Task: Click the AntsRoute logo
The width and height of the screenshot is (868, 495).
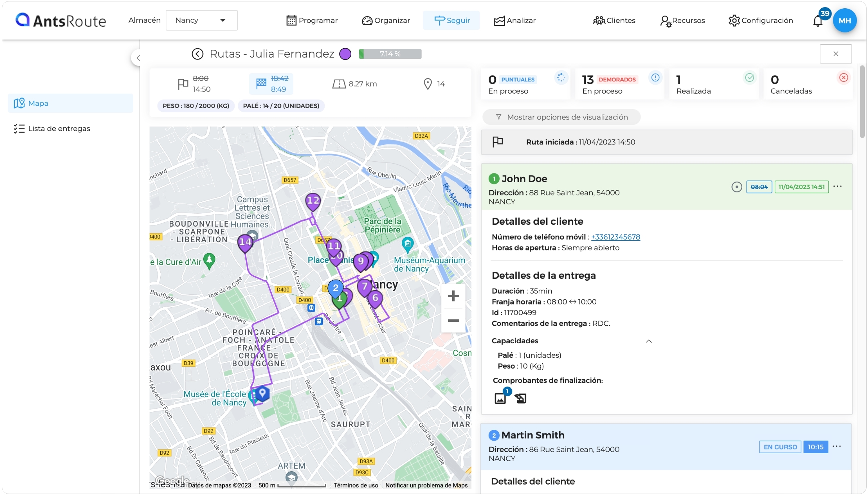Action: tap(61, 21)
